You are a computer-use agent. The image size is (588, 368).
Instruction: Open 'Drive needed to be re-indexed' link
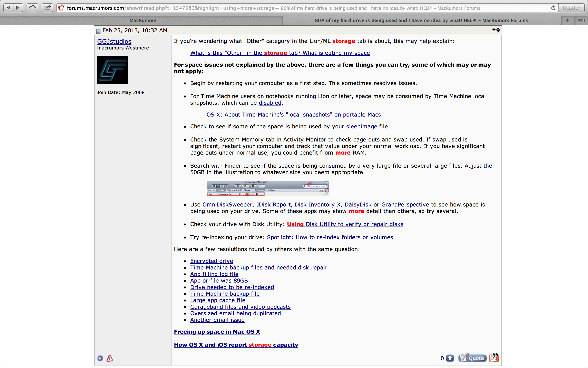click(232, 287)
